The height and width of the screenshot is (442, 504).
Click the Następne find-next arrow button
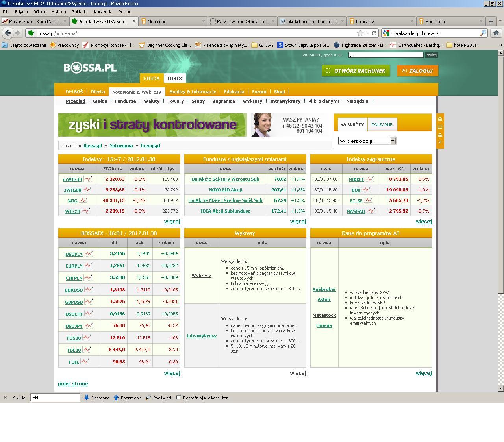coord(96,398)
